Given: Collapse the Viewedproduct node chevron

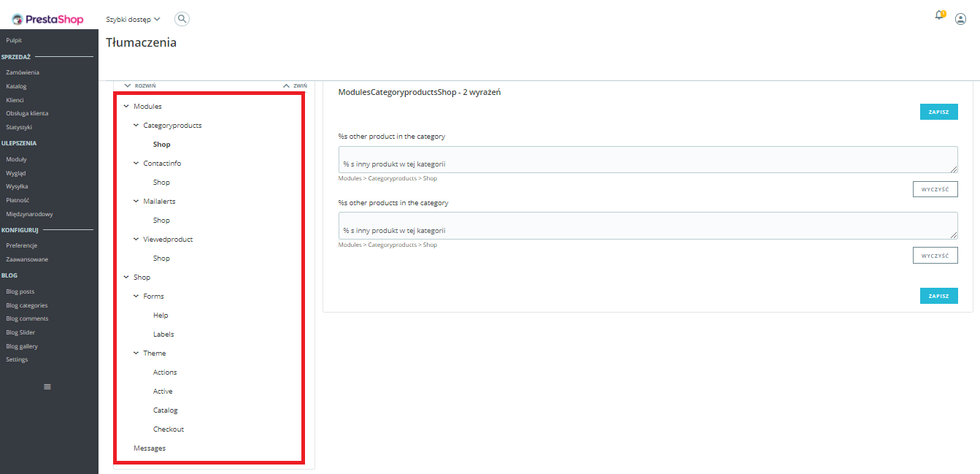Looking at the screenshot, I should (x=136, y=240).
